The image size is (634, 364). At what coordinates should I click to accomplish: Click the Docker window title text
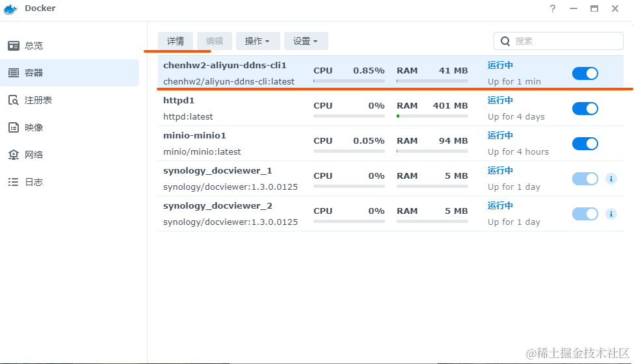[x=40, y=8]
